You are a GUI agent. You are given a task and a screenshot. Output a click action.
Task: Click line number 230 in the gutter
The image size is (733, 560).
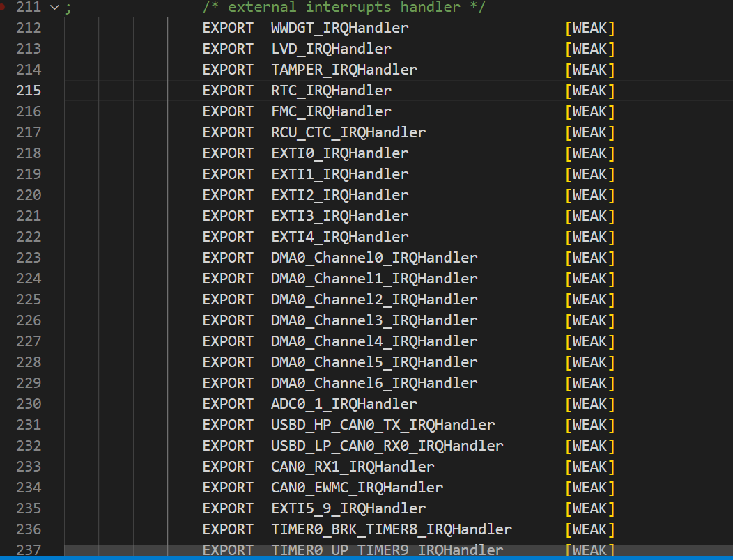coord(29,404)
